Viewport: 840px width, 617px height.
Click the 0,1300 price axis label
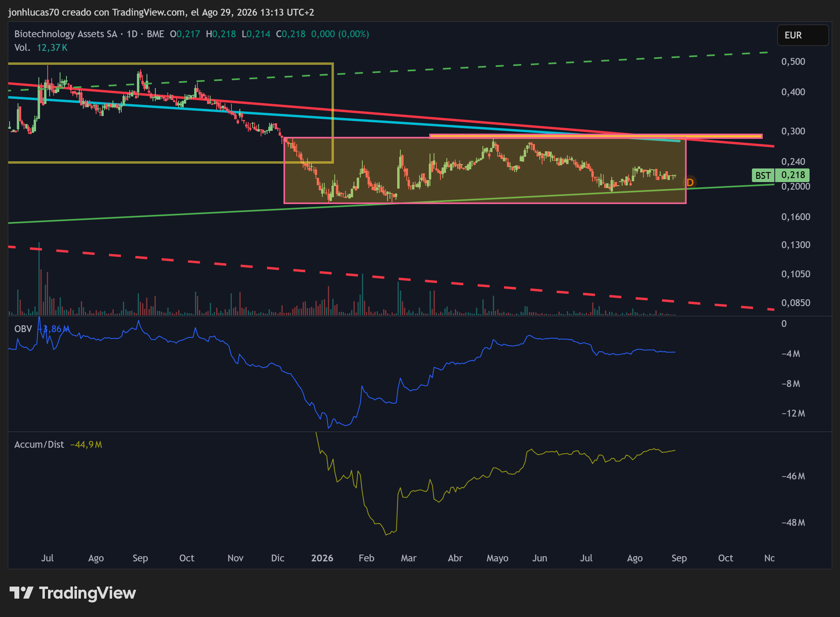[796, 245]
